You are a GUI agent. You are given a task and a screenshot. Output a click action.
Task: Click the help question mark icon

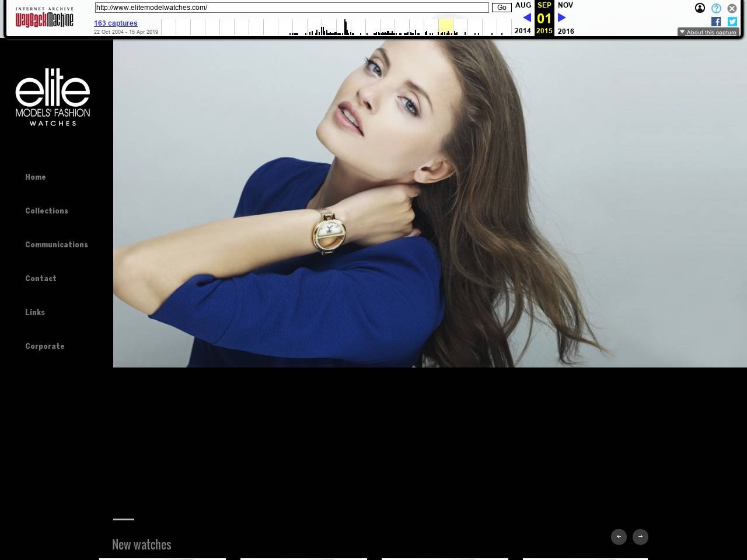tap(716, 8)
